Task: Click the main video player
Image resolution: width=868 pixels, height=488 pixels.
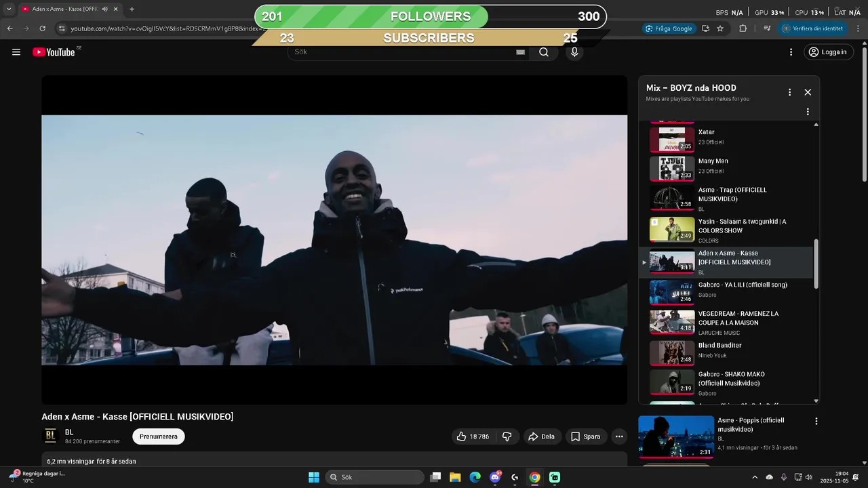Action: [x=334, y=240]
